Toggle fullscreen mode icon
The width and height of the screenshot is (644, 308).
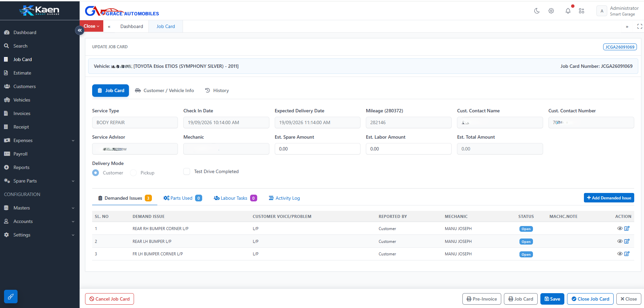(x=640, y=26)
